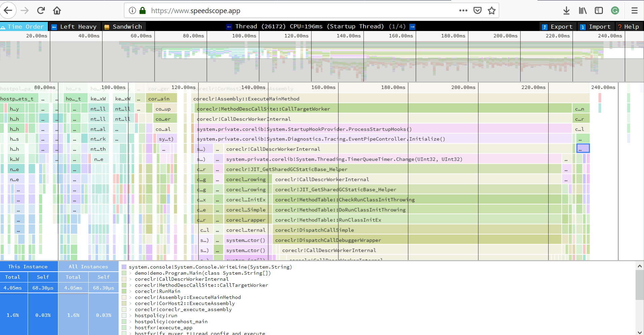
Task: Select the coreclr!Assembly::ExecuteMainMethod flame frame
Action: 246,99
